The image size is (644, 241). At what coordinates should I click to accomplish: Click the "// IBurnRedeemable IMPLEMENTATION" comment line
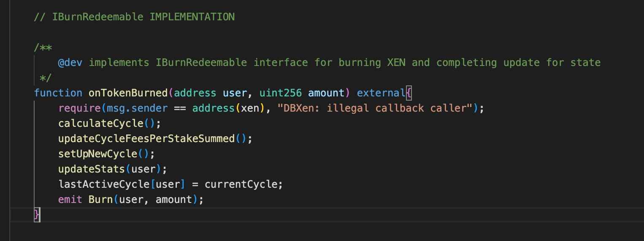(x=134, y=17)
